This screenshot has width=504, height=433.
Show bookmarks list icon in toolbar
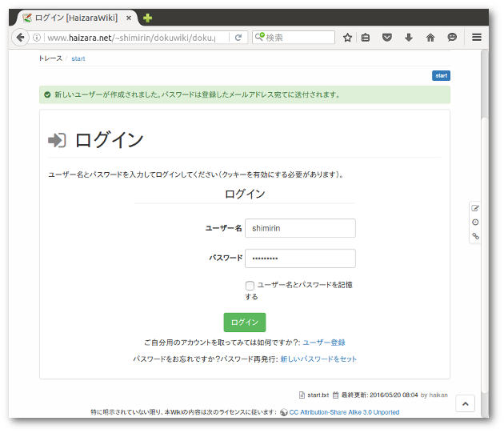(x=366, y=38)
